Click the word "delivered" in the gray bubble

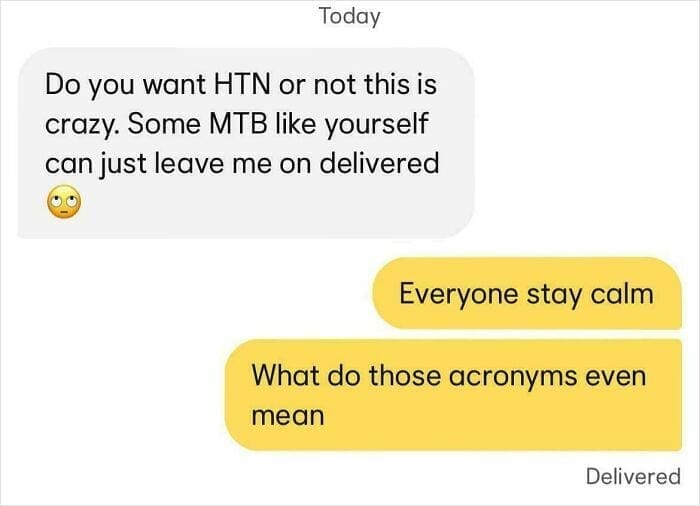click(x=380, y=163)
